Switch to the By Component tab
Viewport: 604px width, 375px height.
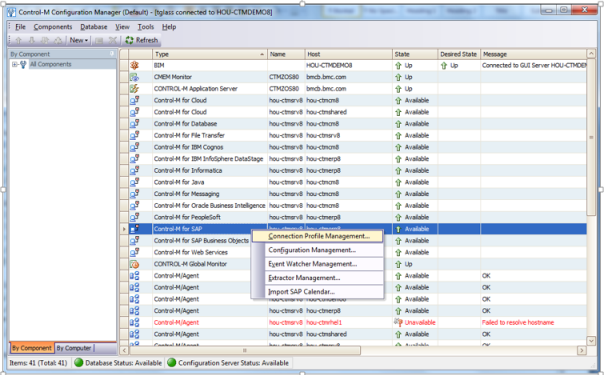[32, 348]
